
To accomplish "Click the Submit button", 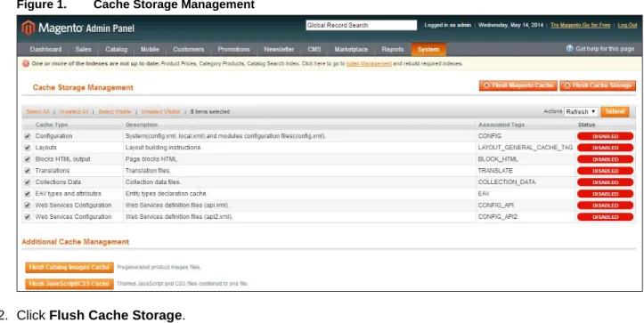I will pyautogui.click(x=615, y=111).
